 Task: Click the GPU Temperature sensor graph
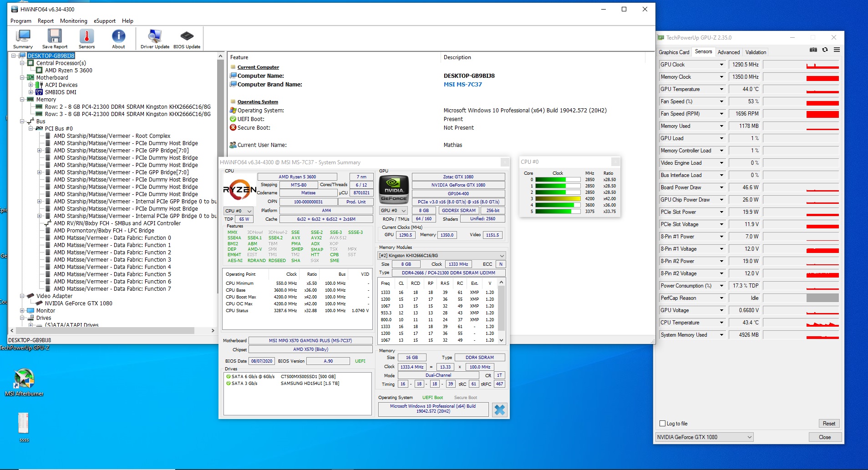[x=801, y=89]
